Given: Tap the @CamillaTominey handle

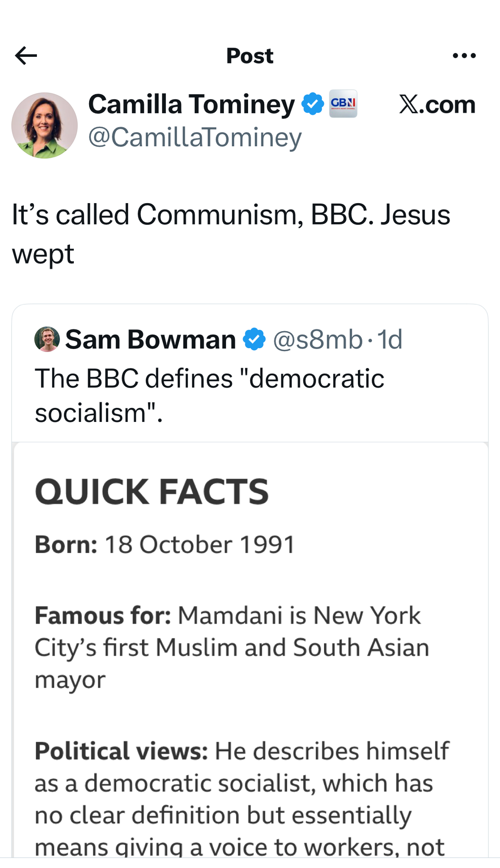Looking at the screenshot, I should (x=195, y=138).
